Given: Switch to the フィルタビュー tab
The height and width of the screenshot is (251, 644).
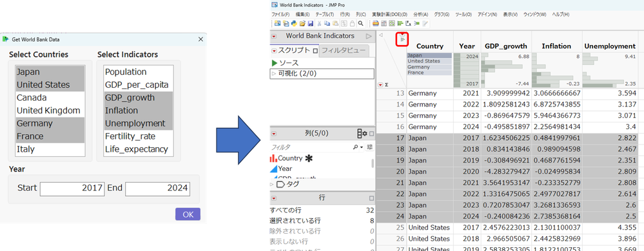Looking at the screenshot, I should 344,50.
